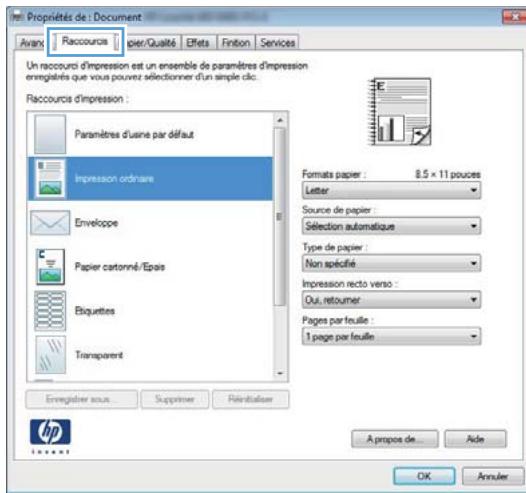Open the Raccourcis tab
The image size is (526, 493).
85,41
